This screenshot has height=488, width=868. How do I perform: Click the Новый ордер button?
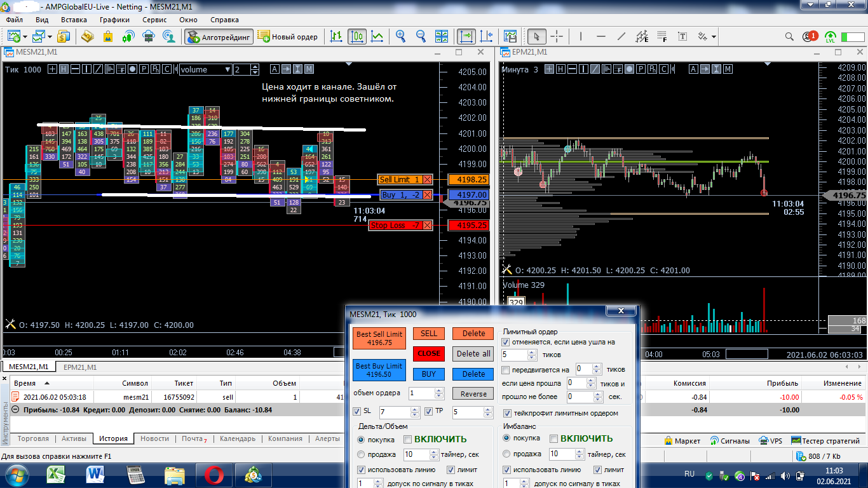(x=288, y=37)
